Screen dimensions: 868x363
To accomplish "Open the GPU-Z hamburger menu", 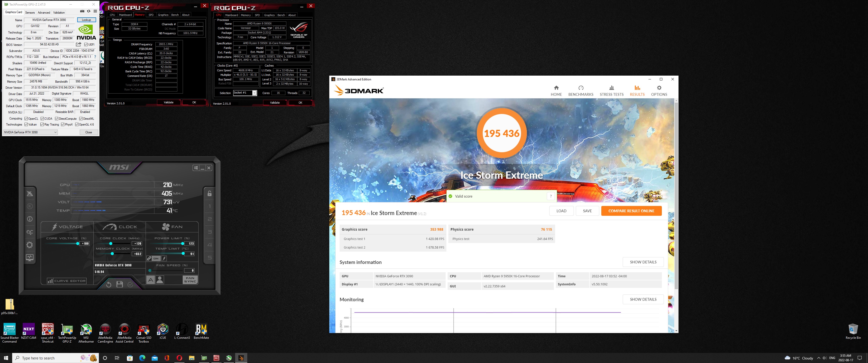I will click(x=95, y=11).
